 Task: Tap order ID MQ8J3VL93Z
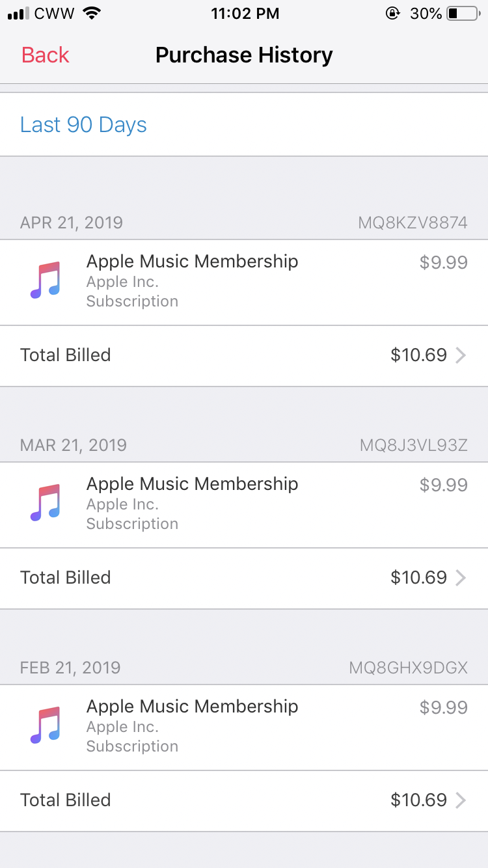[x=413, y=446]
